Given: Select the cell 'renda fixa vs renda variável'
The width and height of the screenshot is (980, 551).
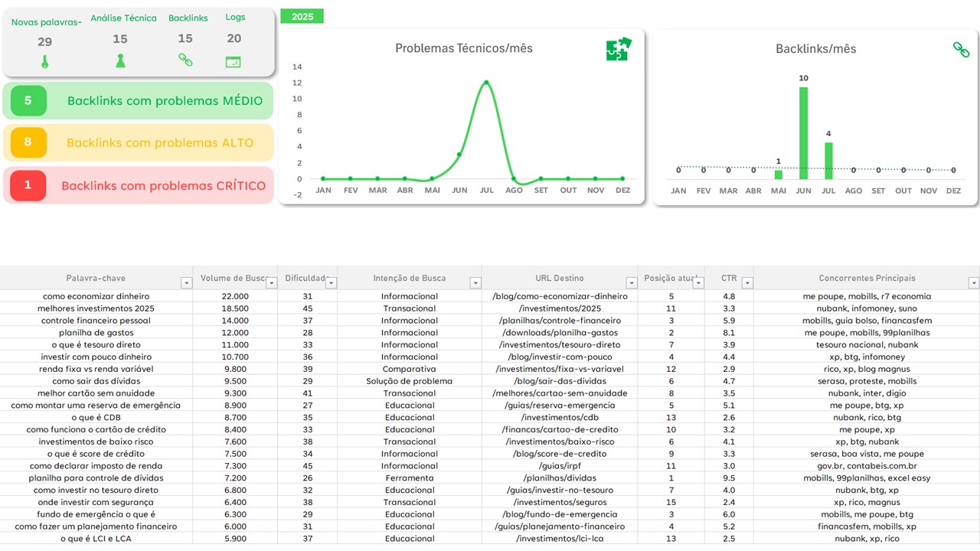Looking at the screenshot, I should [96, 369].
